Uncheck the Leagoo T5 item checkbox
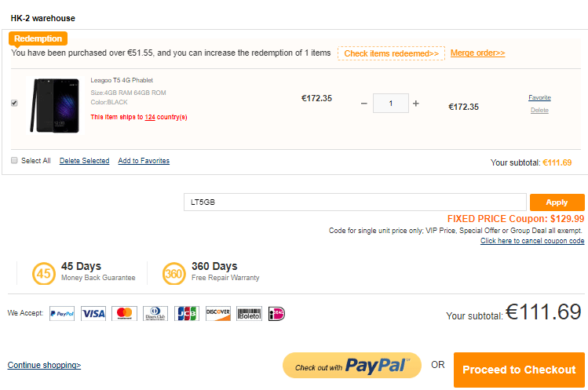Image resolution: width=588 pixels, height=390 pixels. coord(14,103)
